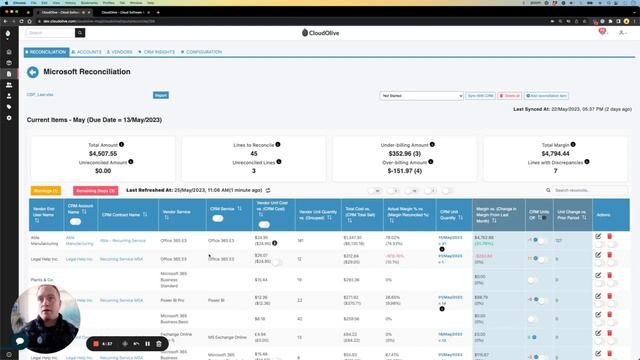Open the notification icon in top header

click(602, 31)
